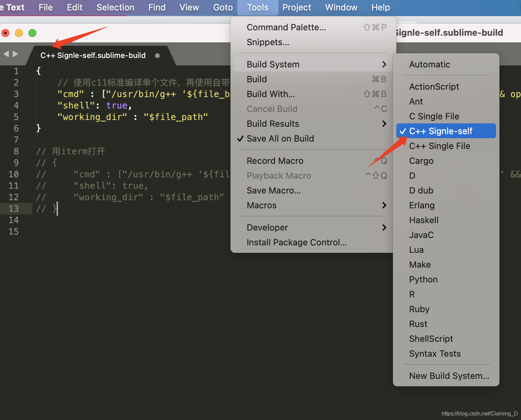Select Rust build system
Viewport: 521px width, 420px height.
[x=446, y=324]
